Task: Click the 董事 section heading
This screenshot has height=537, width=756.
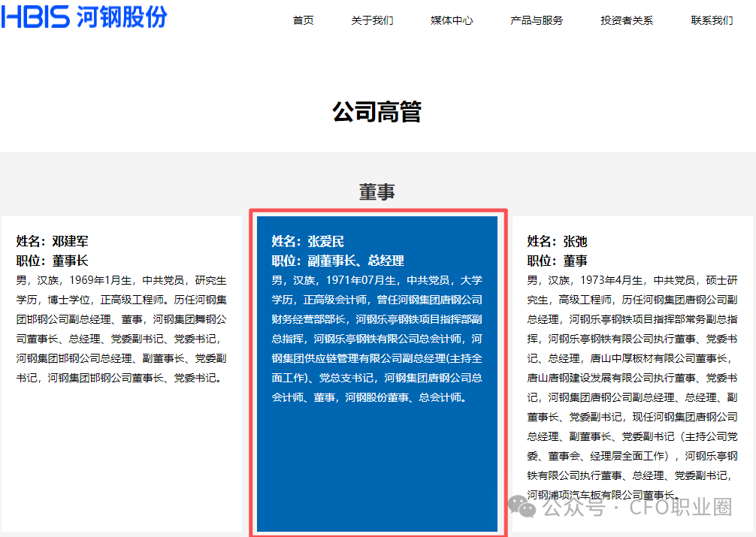Action: tap(377, 192)
